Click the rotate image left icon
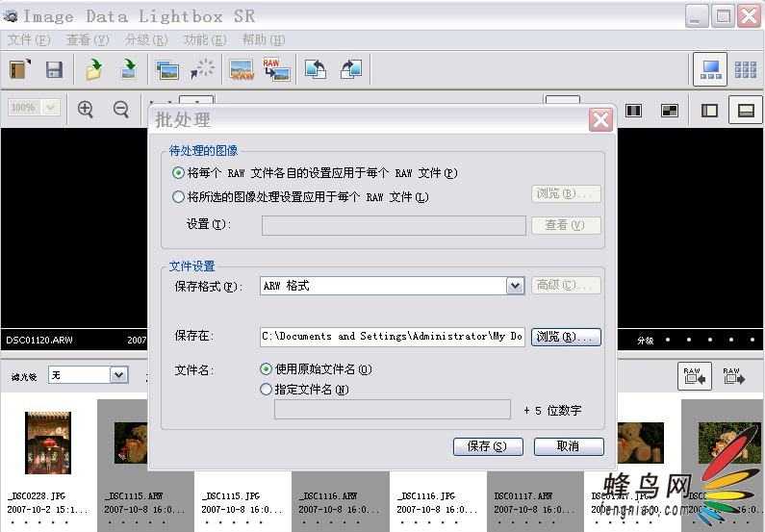This screenshot has width=765, height=532. tap(316, 69)
